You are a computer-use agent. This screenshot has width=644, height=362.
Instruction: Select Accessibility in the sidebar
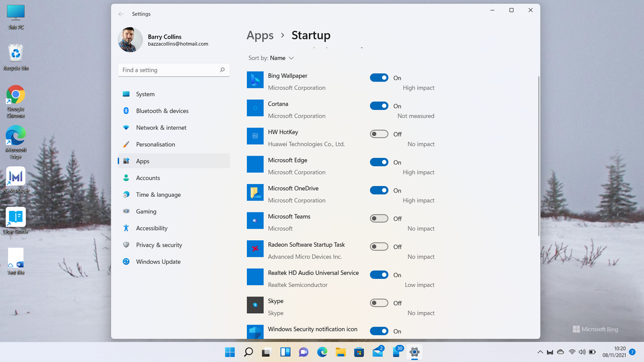point(151,228)
